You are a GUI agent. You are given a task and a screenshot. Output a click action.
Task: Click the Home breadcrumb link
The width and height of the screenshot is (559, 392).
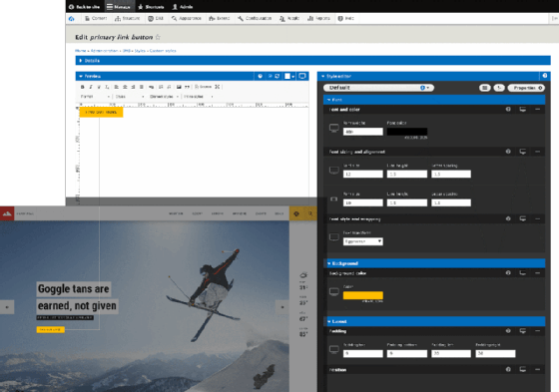pos(80,51)
